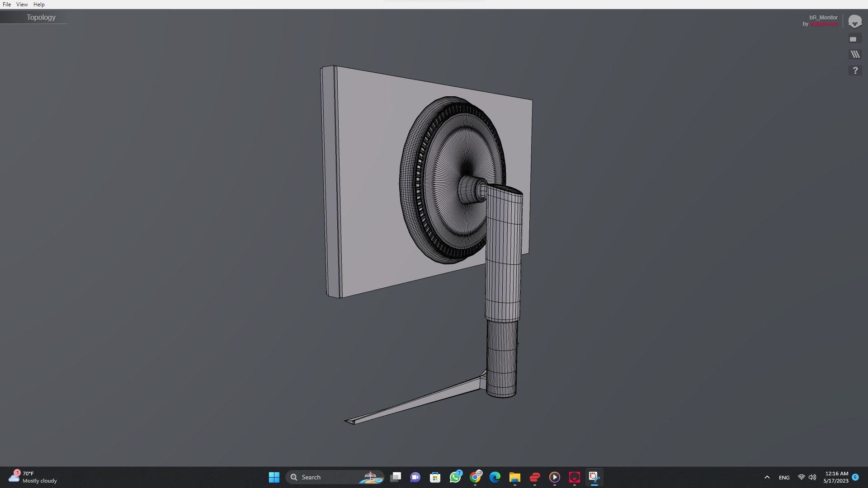
Task: Change the ENG input language
Action: 784,478
